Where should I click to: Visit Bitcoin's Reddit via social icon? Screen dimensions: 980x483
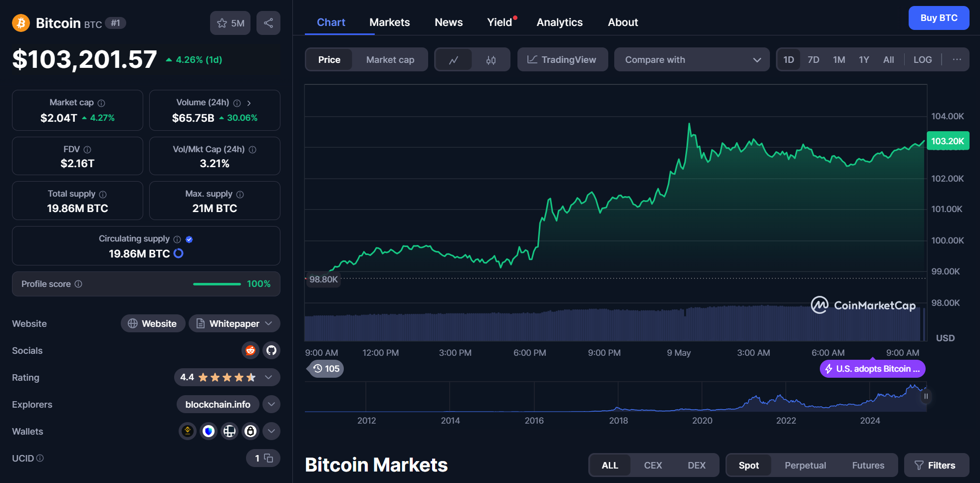[250, 350]
